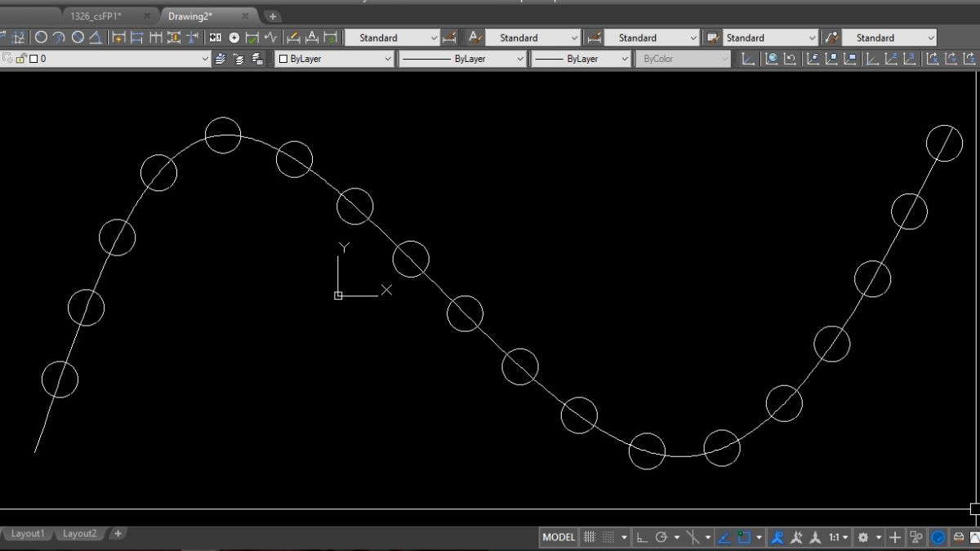Viewport: 980px width, 551px height.
Task: Open the Text Style manager icon
Action: (x=474, y=38)
